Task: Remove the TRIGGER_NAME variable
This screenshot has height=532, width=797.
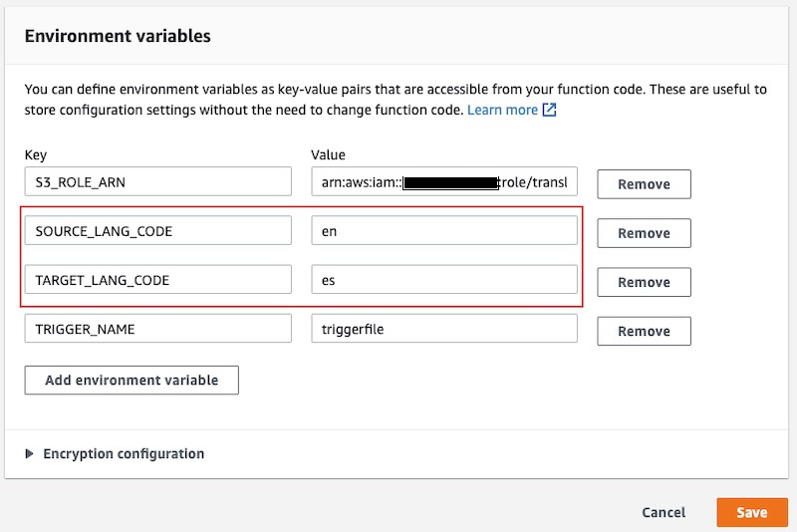Action: click(644, 331)
